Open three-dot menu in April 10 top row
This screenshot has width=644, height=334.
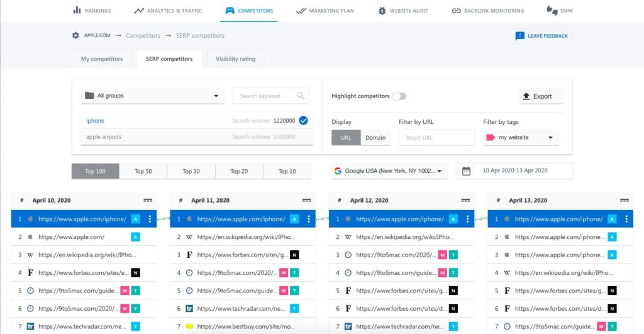[150, 219]
